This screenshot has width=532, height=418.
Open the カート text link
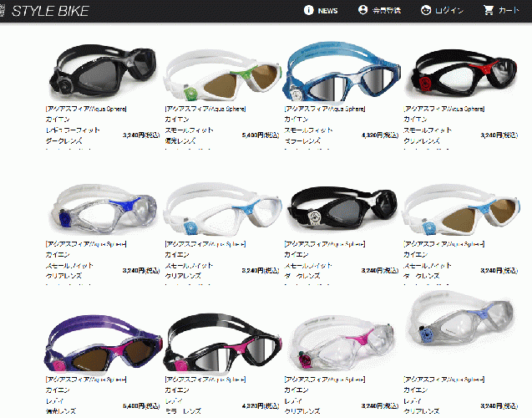pos(509,11)
